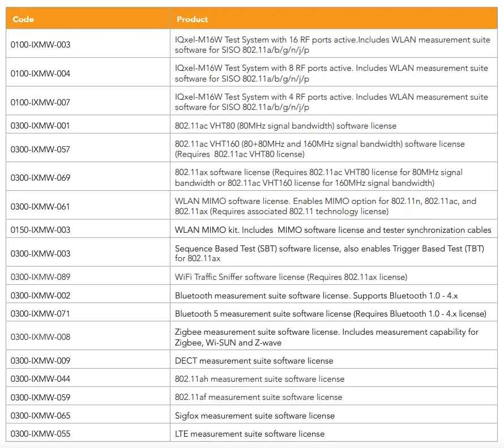Select code 0300-IXMW-071
Screen dimensions: 504x448
click(x=40, y=314)
